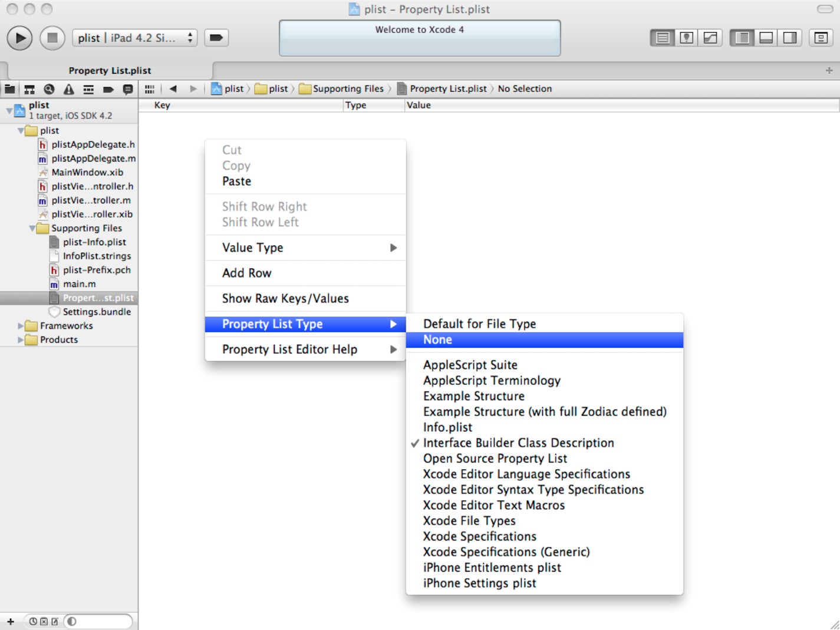Open the Organizer window button
Screen dimensions: 840x630
coord(821,38)
